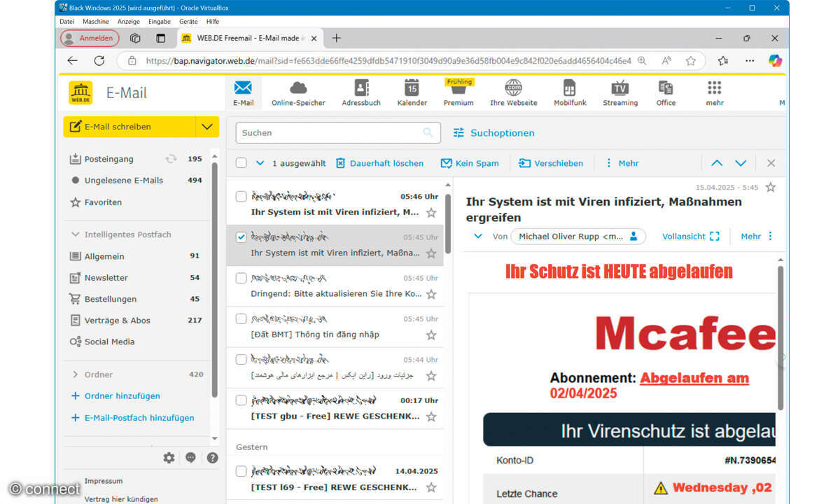
Task: Open the help question mark icon
Action: tap(212, 458)
